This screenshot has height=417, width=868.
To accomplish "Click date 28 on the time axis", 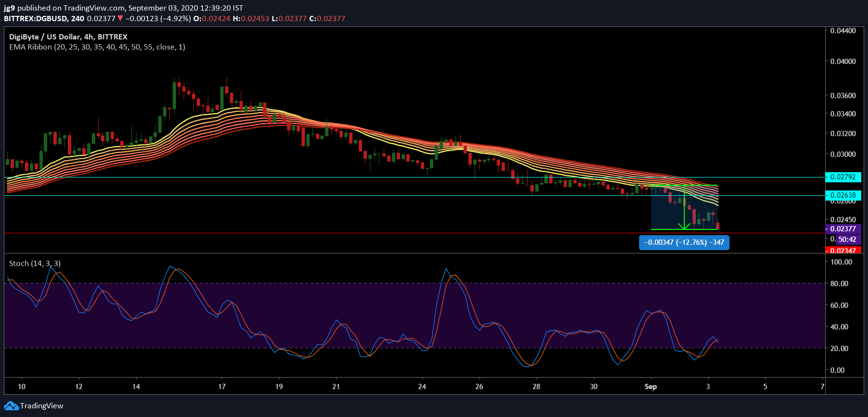I will (x=536, y=387).
